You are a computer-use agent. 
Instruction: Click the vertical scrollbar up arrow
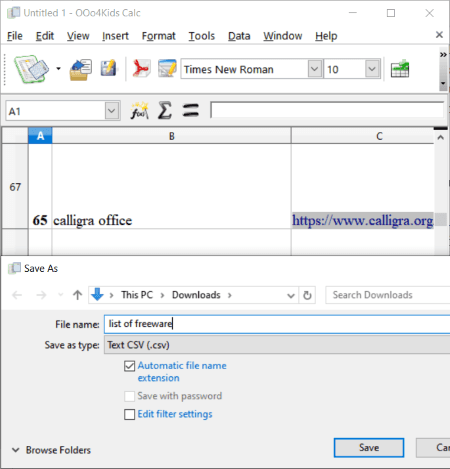pyautogui.click(x=440, y=137)
